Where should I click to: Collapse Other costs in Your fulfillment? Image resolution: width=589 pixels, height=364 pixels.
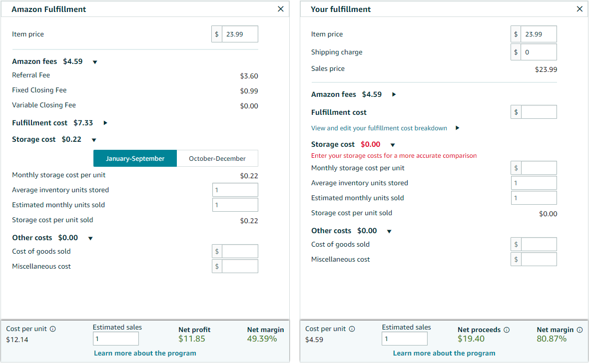point(390,231)
